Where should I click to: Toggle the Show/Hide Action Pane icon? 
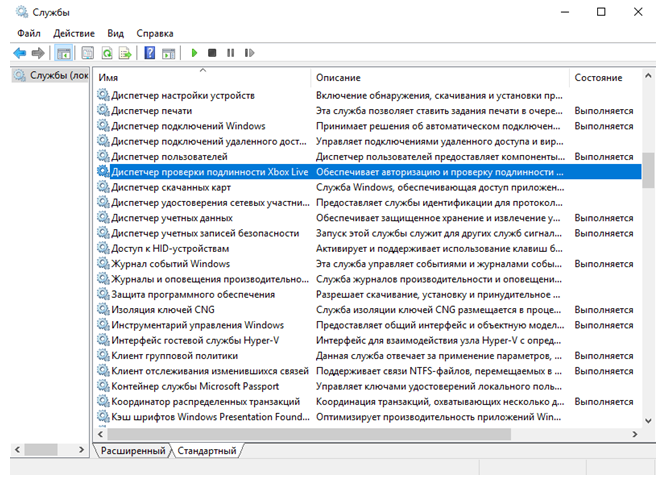(x=168, y=53)
